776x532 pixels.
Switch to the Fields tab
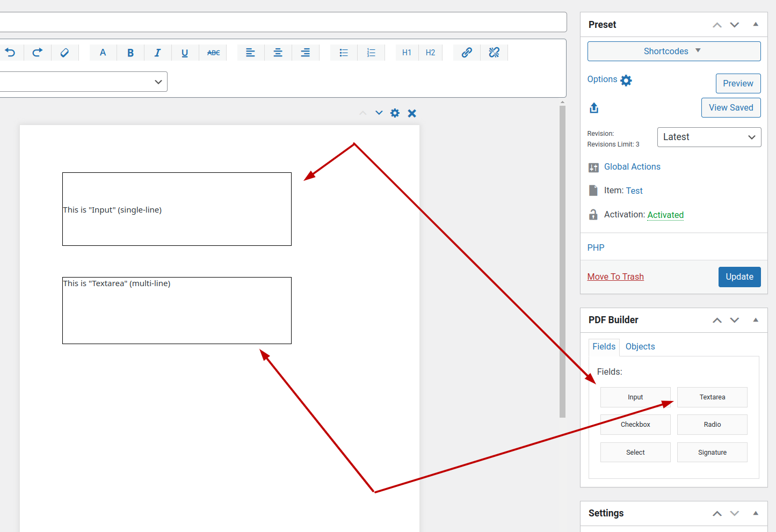pyautogui.click(x=604, y=347)
